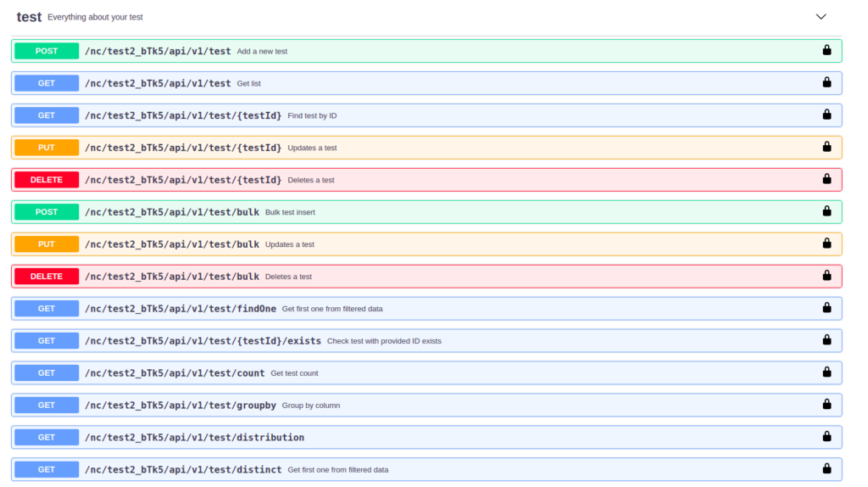The width and height of the screenshot is (868, 487).
Task: Click the test tag heading
Action: tap(29, 17)
